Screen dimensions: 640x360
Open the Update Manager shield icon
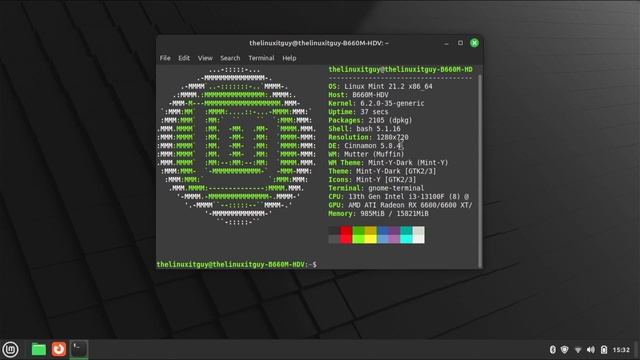coord(564,350)
